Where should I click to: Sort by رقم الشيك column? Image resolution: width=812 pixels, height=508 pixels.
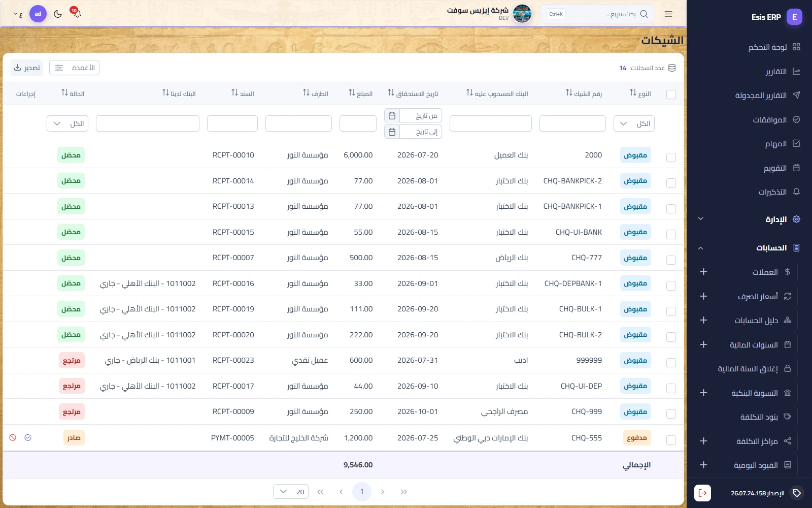point(569,93)
